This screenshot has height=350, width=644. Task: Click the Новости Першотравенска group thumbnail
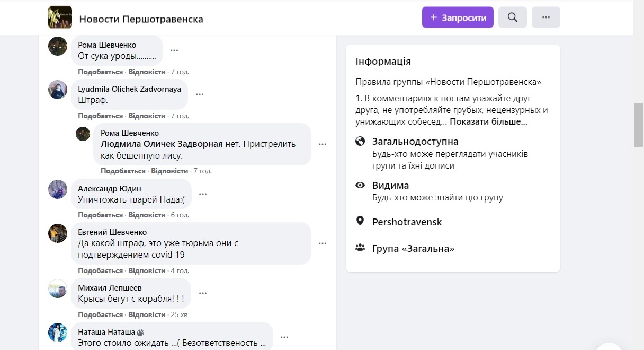(x=60, y=17)
